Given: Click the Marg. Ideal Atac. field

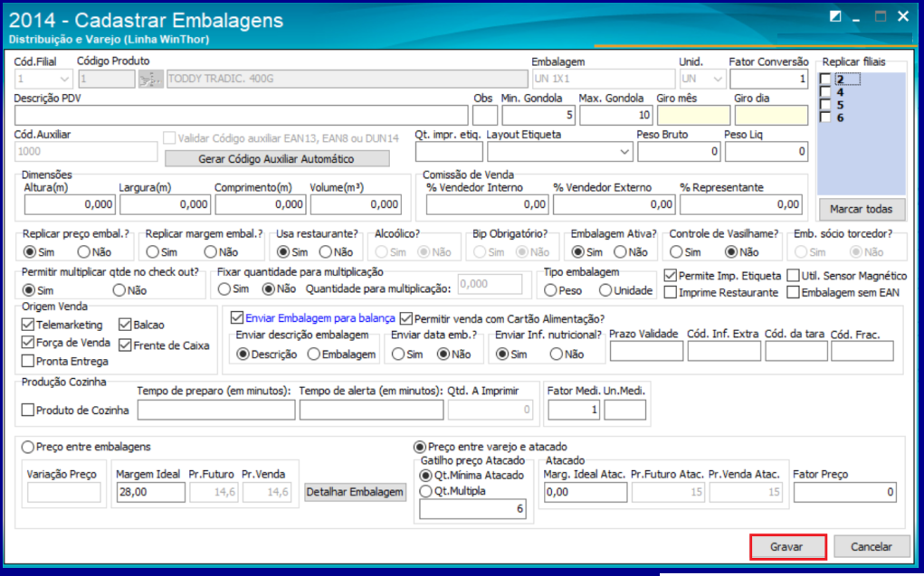Looking at the screenshot, I should click(586, 493).
